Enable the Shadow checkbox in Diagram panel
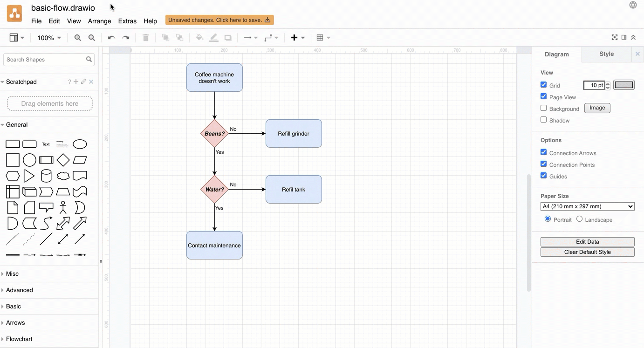Image resolution: width=644 pixels, height=348 pixels. tap(543, 120)
